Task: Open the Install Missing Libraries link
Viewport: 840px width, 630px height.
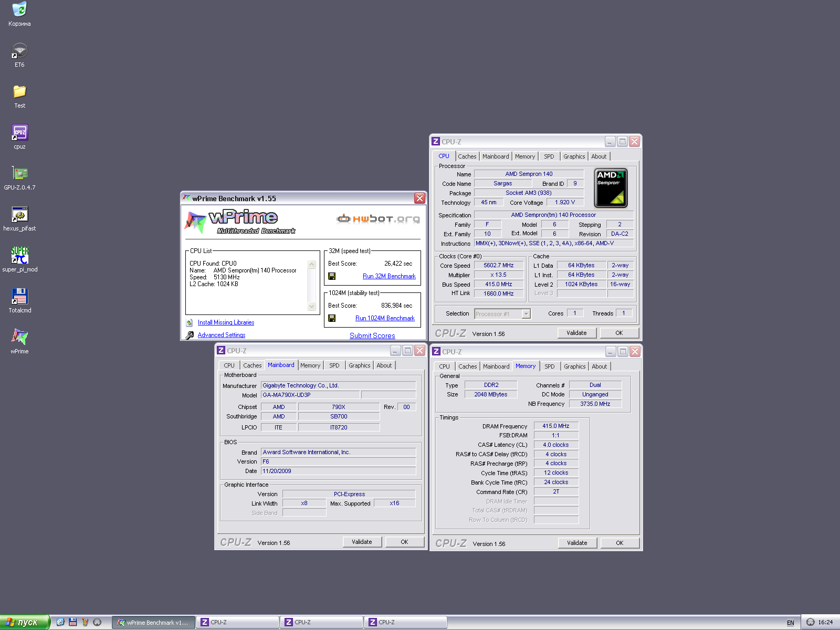Action: click(x=226, y=322)
